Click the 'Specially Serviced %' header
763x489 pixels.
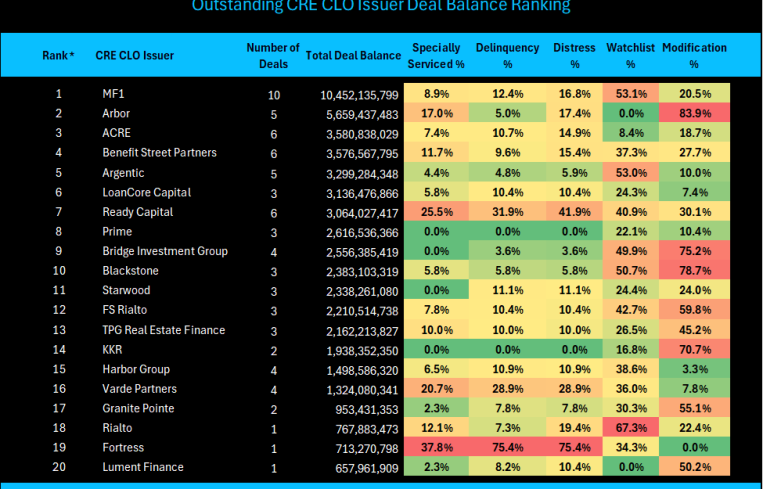coord(437,56)
